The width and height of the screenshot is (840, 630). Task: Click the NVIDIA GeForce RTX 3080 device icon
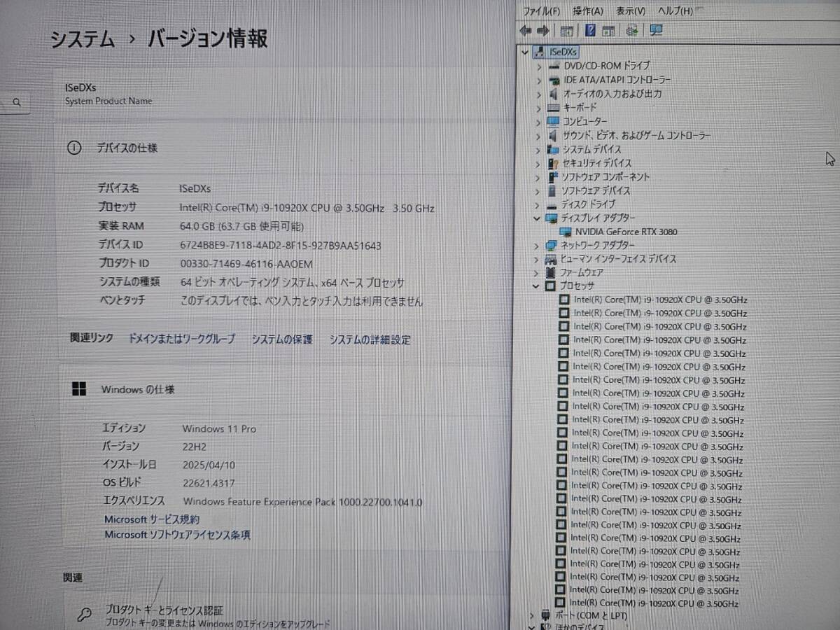[x=566, y=232]
